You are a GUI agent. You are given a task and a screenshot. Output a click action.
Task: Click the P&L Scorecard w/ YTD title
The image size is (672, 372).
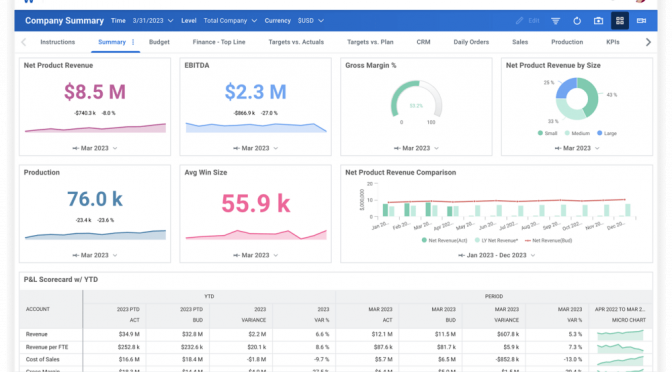coord(61,279)
